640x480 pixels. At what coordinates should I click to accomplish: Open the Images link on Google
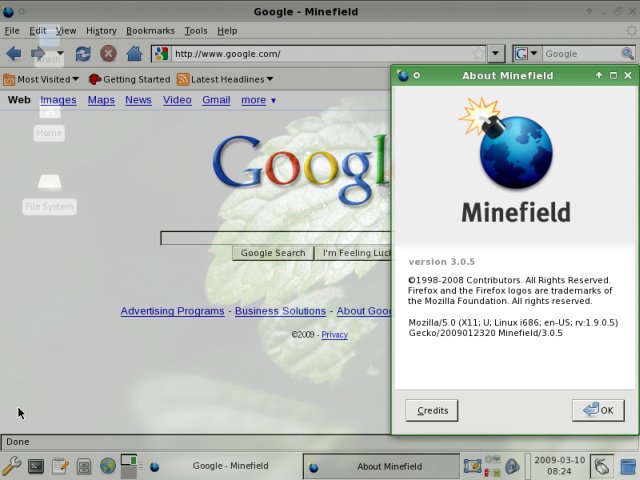(x=58, y=100)
